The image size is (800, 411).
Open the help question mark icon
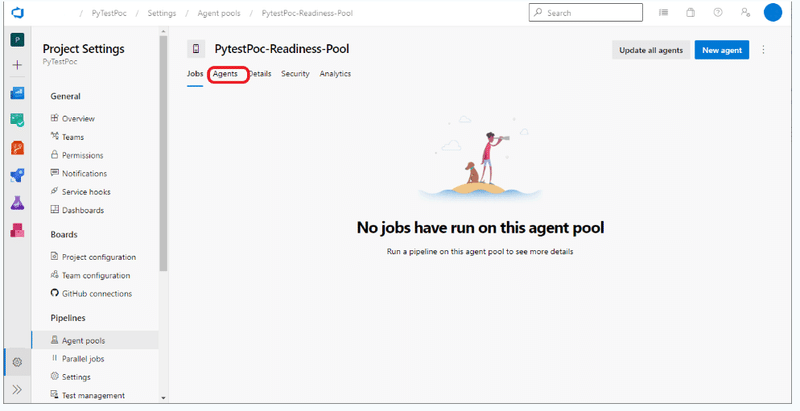click(x=718, y=13)
